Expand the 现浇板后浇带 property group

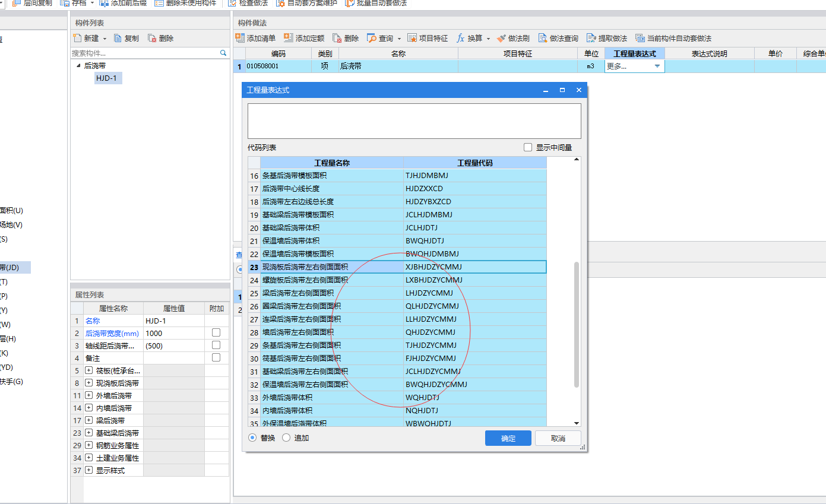click(x=89, y=383)
